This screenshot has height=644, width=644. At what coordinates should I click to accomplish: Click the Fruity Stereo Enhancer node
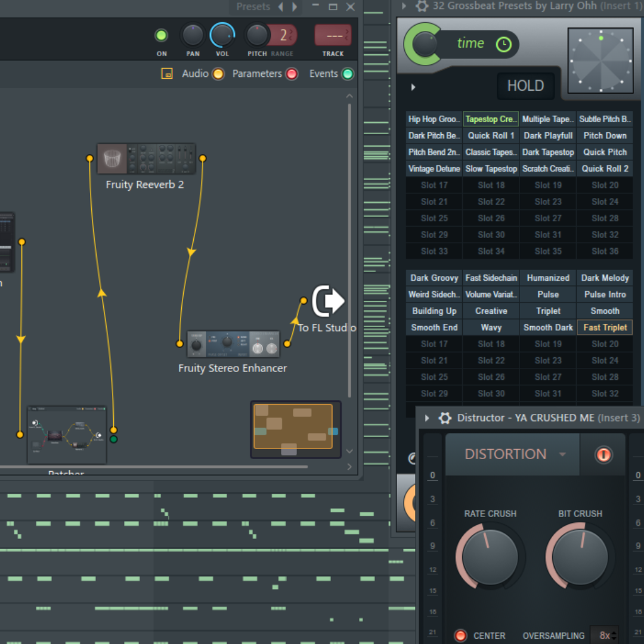(x=233, y=344)
